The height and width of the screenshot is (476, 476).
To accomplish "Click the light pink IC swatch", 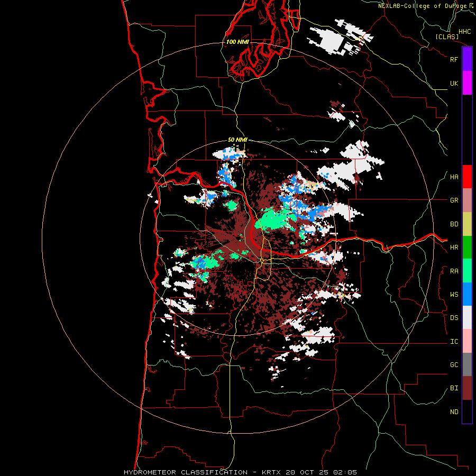I will [467, 341].
